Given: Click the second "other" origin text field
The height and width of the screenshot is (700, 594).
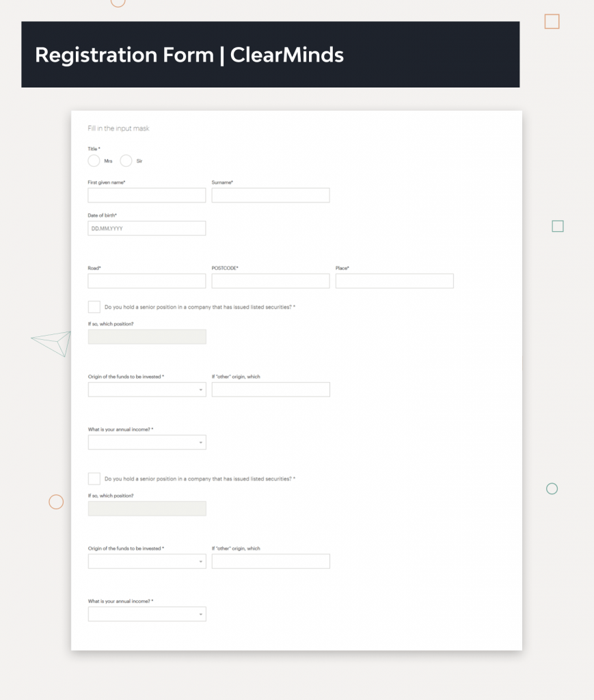Looking at the screenshot, I should pyautogui.click(x=271, y=561).
